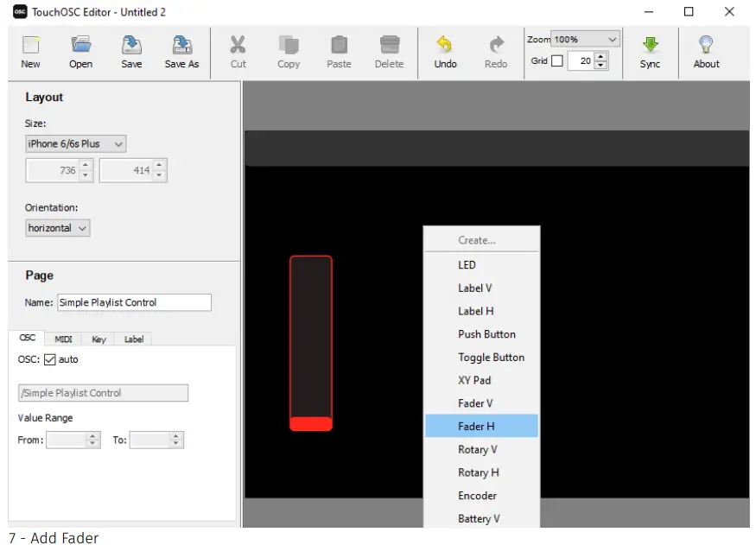Enable the Grid checkbox
This screenshot has width=756, height=545.
pyautogui.click(x=557, y=60)
